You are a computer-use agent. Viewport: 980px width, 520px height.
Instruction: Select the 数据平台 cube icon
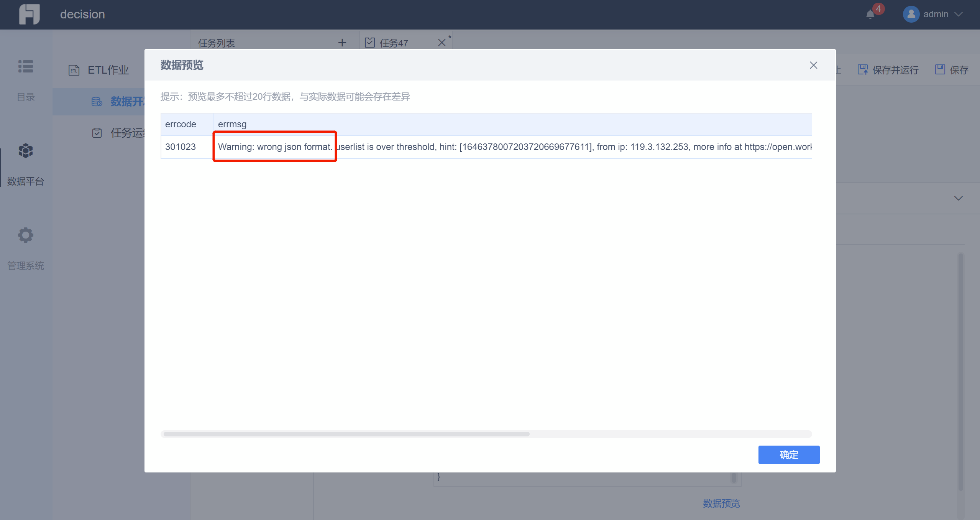pyautogui.click(x=26, y=151)
